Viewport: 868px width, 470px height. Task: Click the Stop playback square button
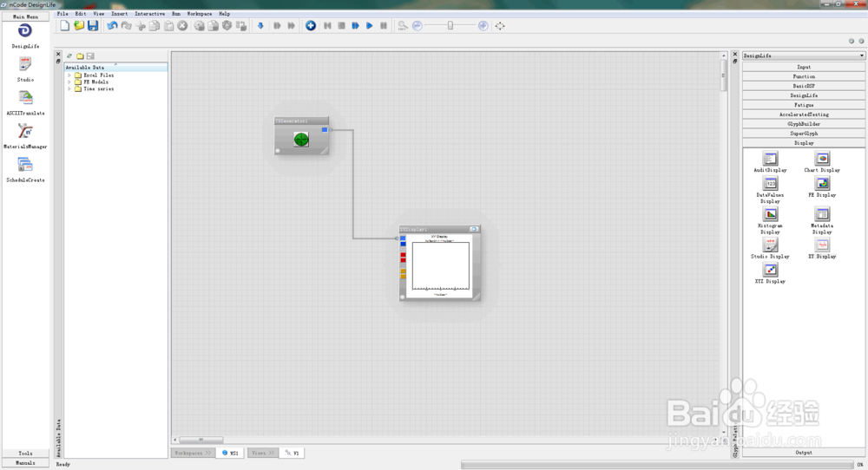(341, 25)
